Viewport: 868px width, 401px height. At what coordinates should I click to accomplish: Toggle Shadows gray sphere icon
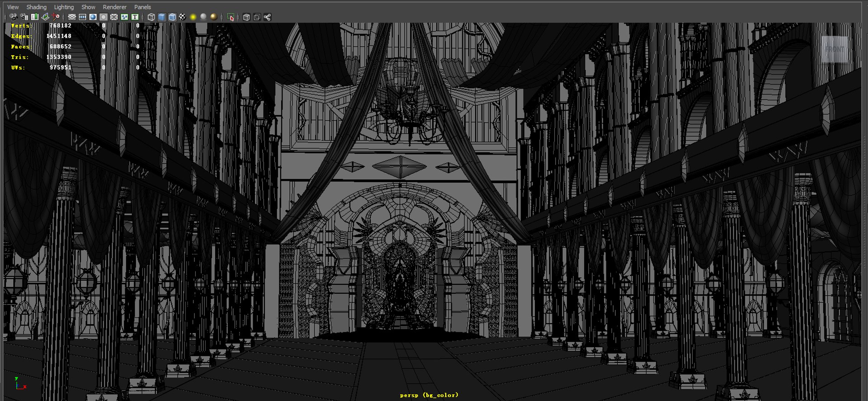pos(203,17)
